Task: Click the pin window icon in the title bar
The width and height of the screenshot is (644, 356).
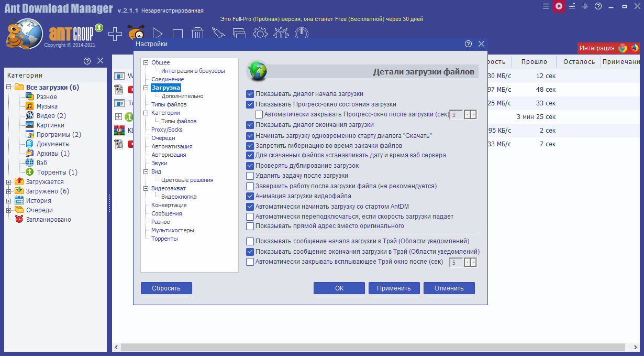Action: [x=585, y=6]
